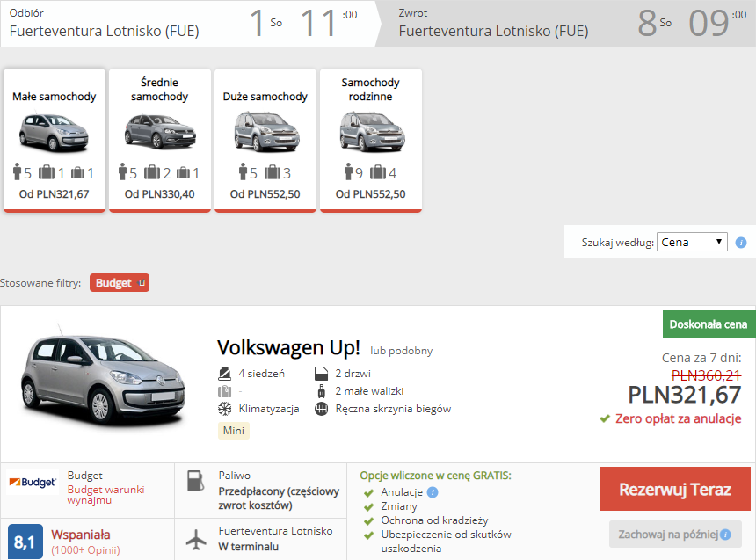This screenshot has width=756, height=560.
Task: Click the airplane icon beside Fuerteventura Lotnisko
Action: coord(196,539)
